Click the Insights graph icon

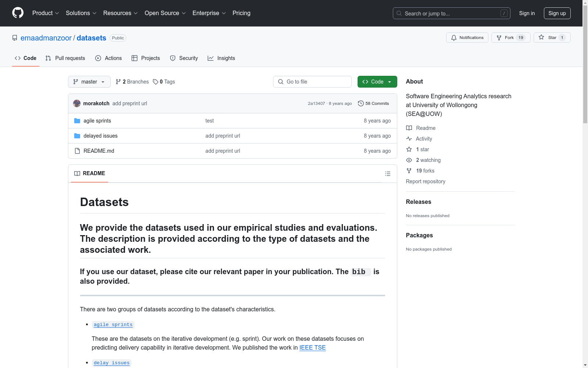211,58
